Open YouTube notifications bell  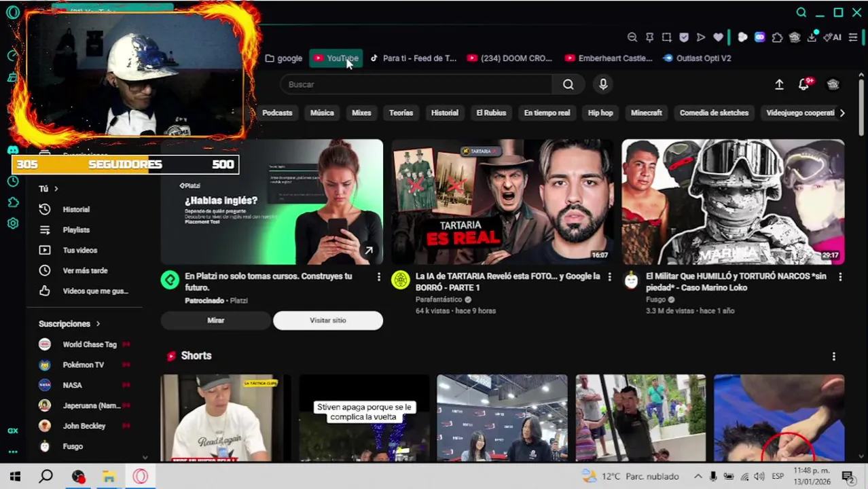click(804, 84)
